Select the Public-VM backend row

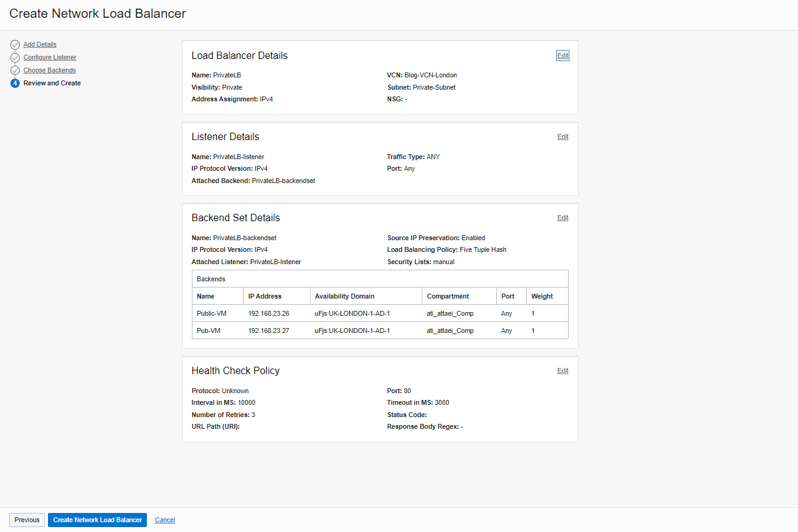211,313
